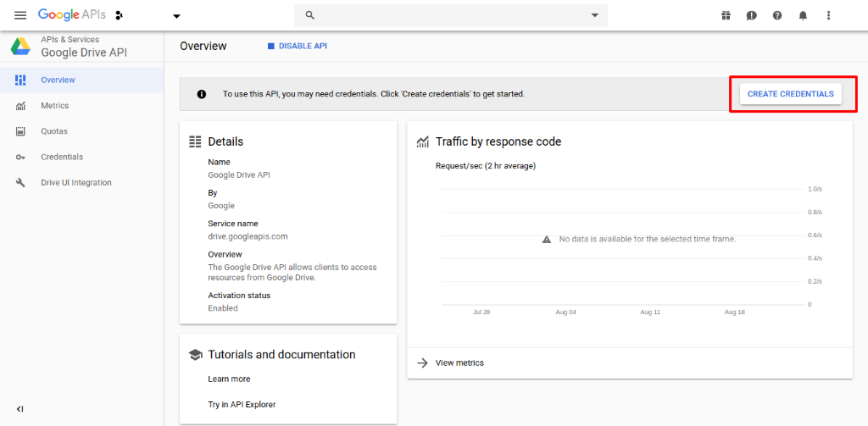Viewport: 868px width, 426px height.
Task: Open the Metrics sidebar item
Action: 54,106
